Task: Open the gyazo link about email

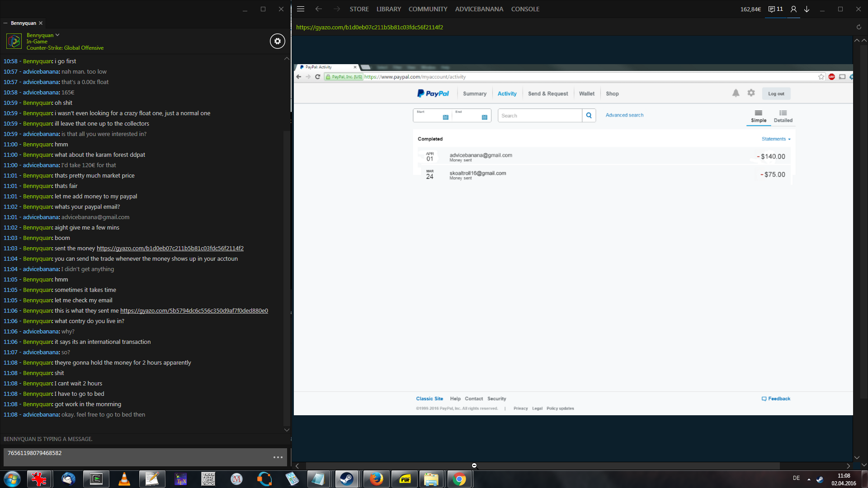Action: (x=194, y=311)
